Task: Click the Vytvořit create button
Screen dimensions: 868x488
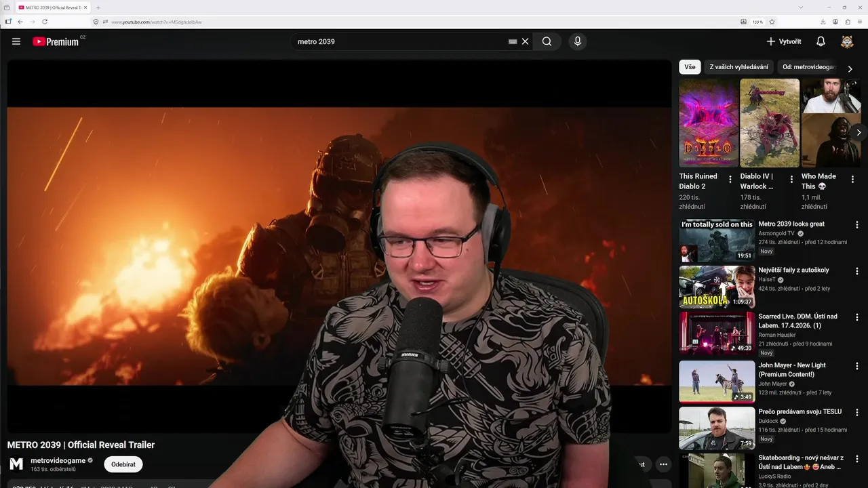Action: [784, 41]
